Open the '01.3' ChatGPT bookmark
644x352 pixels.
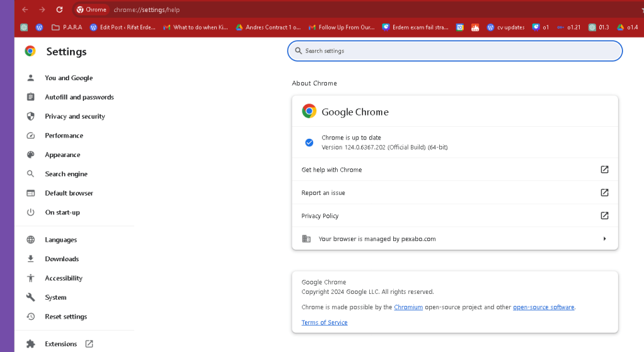(x=599, y=27)
